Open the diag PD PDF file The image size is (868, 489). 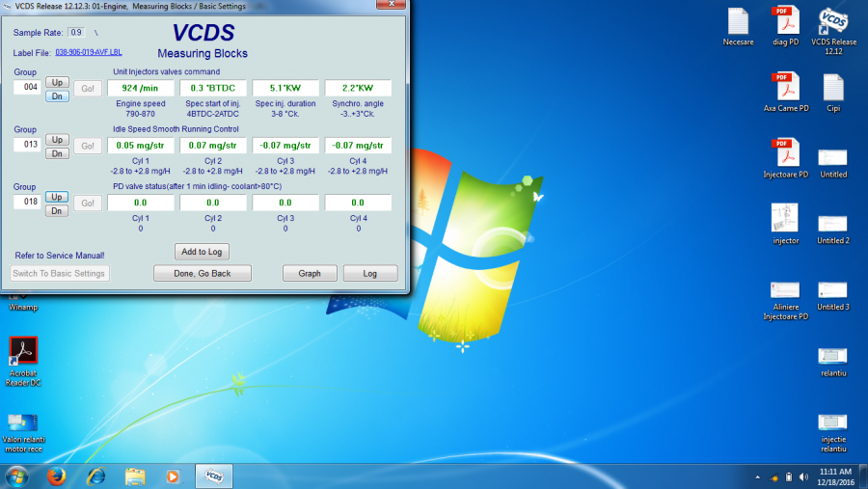click(x=786, y=21)
